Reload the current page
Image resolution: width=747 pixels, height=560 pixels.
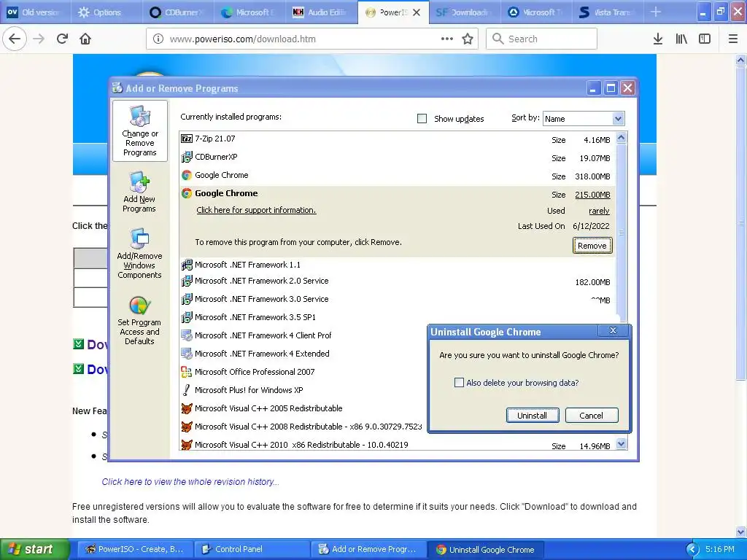[62, 39]
